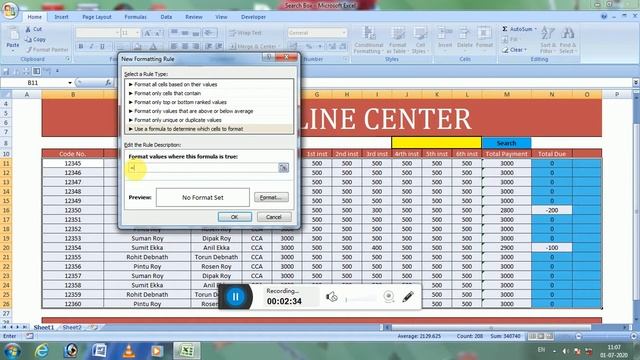Click the collapse dialog range selector icon
The height and width of the screenshot is (360, 640).
tap(283, 167)
